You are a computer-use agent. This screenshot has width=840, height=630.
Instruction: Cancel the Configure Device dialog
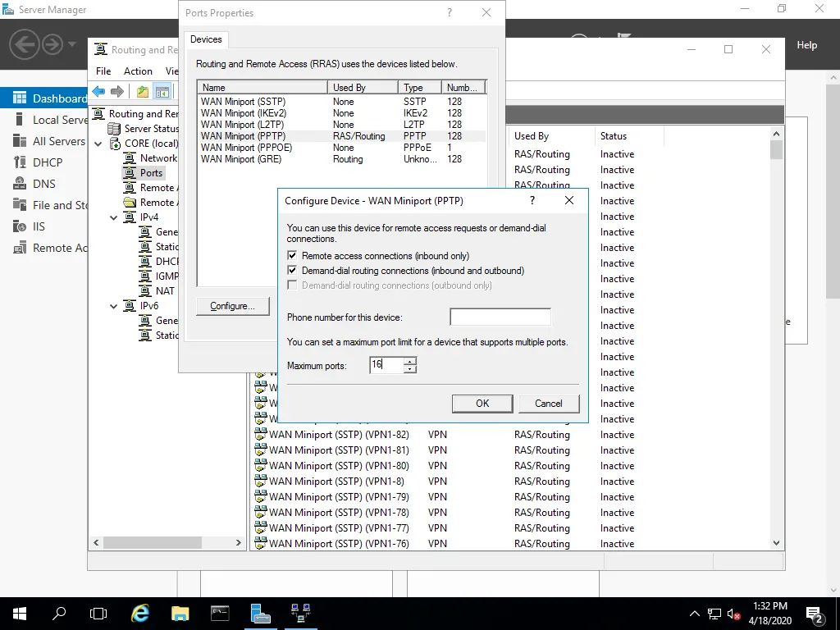(x=549, y=404)
